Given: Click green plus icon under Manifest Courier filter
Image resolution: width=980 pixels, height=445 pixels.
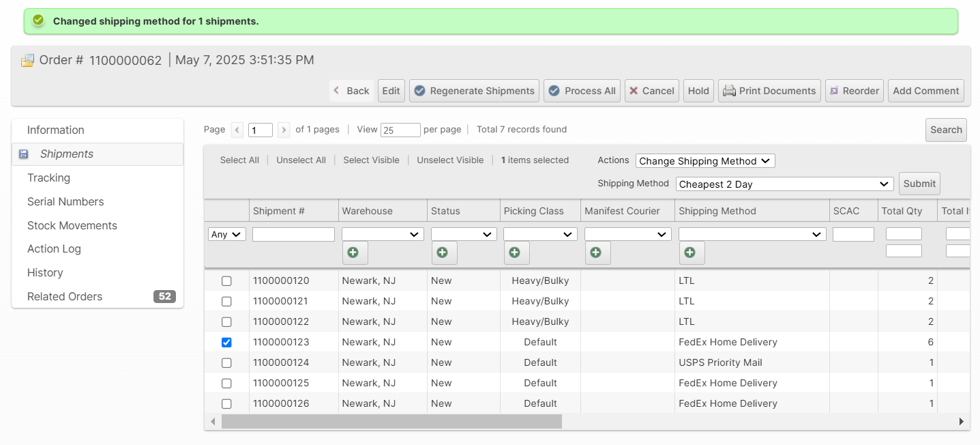Looking at the screenshot, I should tap(597, 253).
